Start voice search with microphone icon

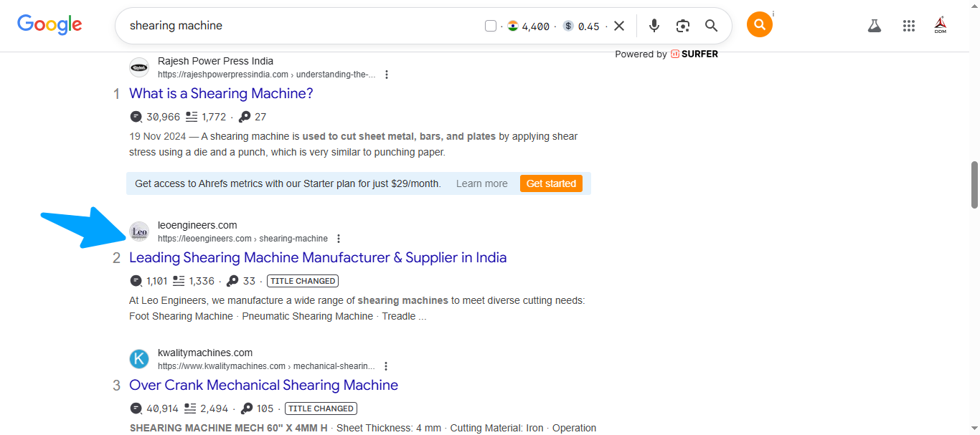tap(654, 26)
